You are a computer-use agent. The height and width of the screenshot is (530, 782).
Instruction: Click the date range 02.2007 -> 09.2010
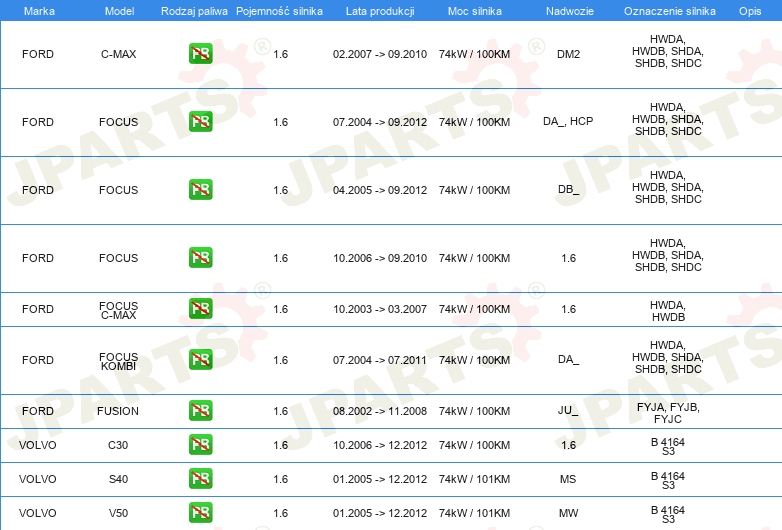point(380,54)
